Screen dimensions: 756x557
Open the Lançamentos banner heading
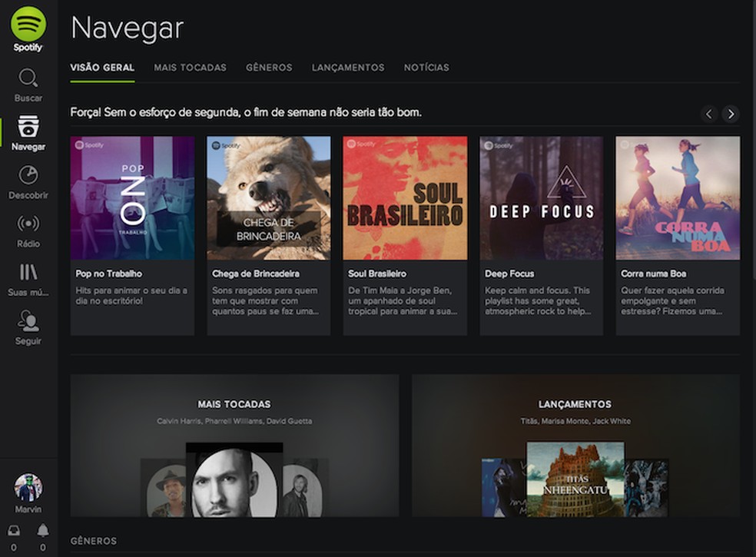[575, 404]
